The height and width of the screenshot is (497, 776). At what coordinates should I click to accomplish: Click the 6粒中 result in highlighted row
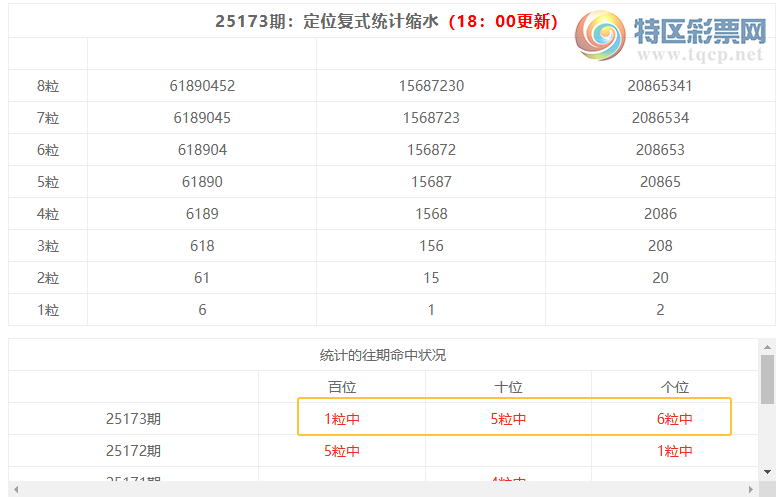pyautogui.click(x=675, y=419)
